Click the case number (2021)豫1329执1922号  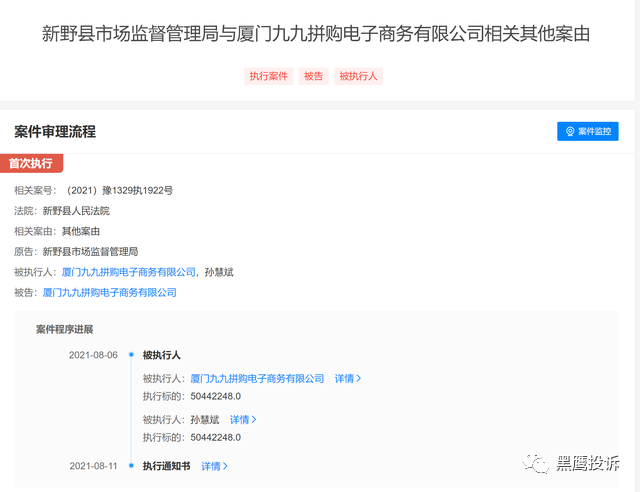(120, 191)
